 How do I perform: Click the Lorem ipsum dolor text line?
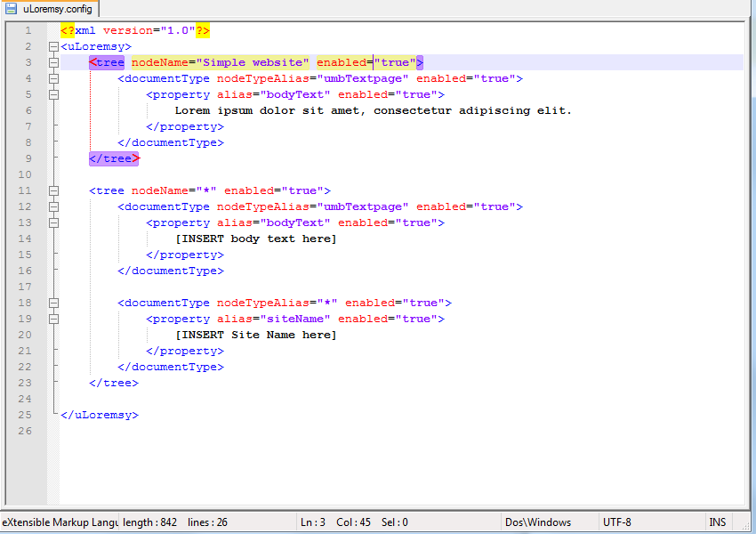[373, 110]
